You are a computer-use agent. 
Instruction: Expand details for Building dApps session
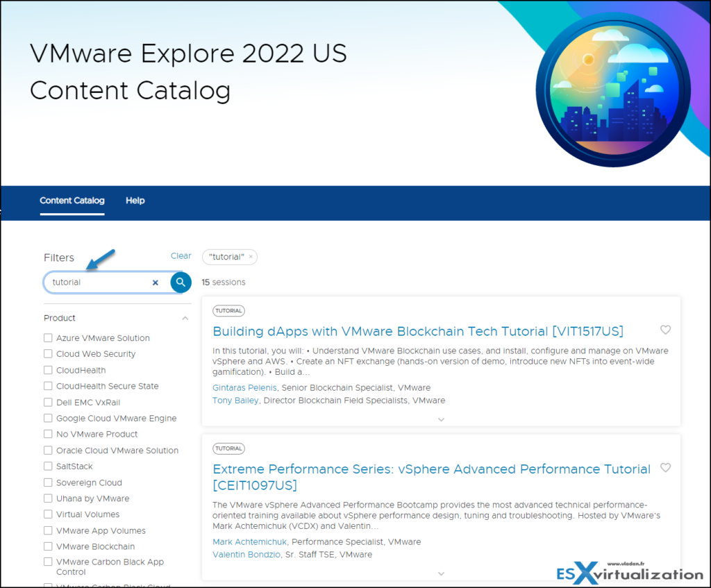(442, 419)
